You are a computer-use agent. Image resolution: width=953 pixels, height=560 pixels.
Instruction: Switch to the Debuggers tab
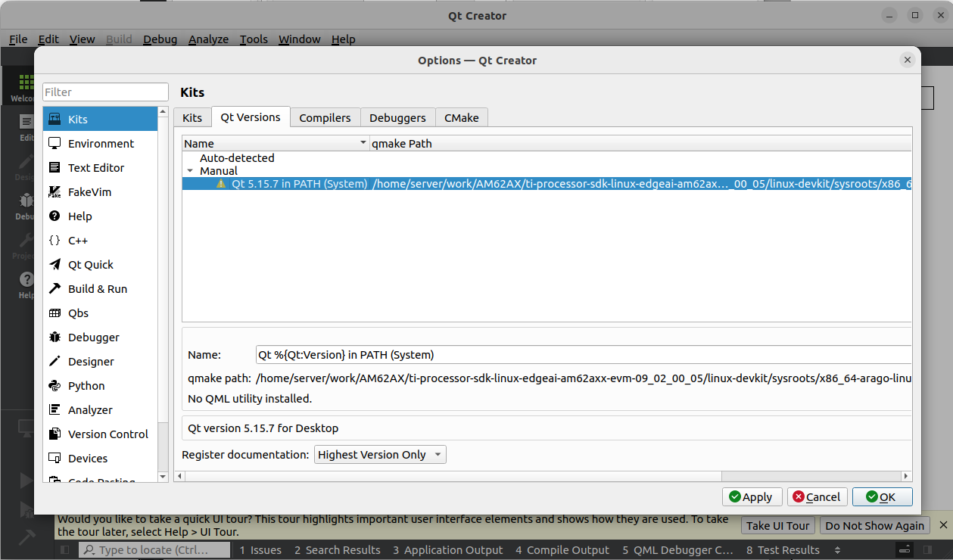tap(397, 117)
